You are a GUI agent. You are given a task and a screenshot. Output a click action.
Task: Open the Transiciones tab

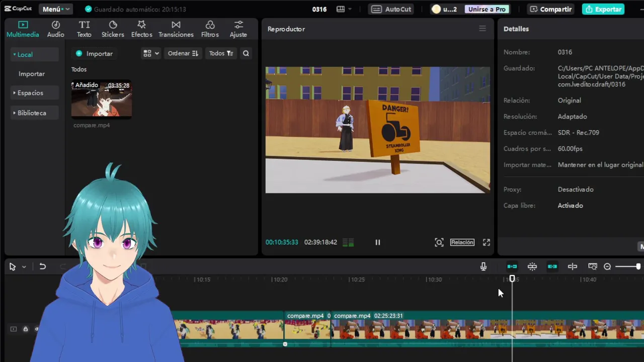(176, 29)
